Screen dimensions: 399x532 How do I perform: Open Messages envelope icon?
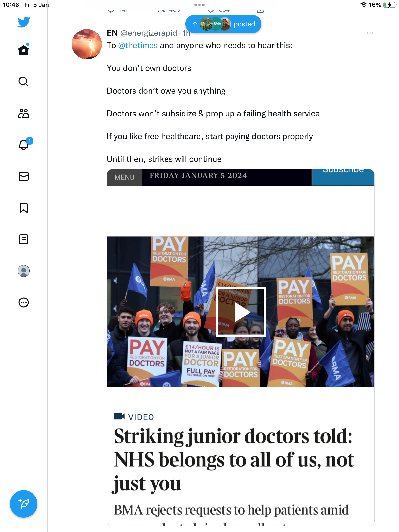tap(24, 176)
